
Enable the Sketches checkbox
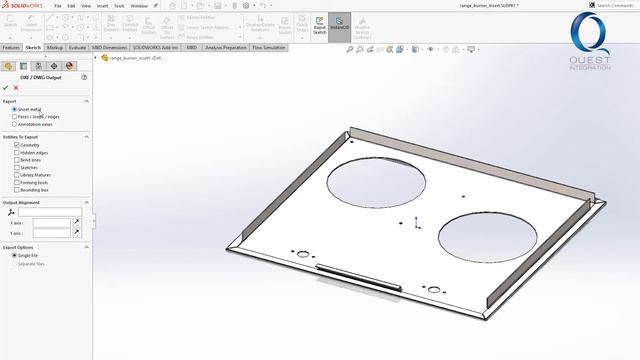click(17, 167)
